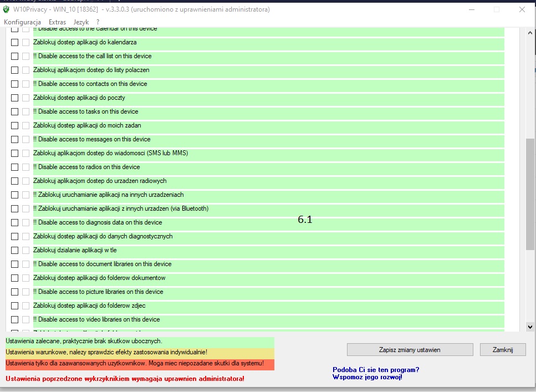This screenshot has height=392, width=536.
Task: Check box for Disable access to messages
Action: tap(15, 139)
